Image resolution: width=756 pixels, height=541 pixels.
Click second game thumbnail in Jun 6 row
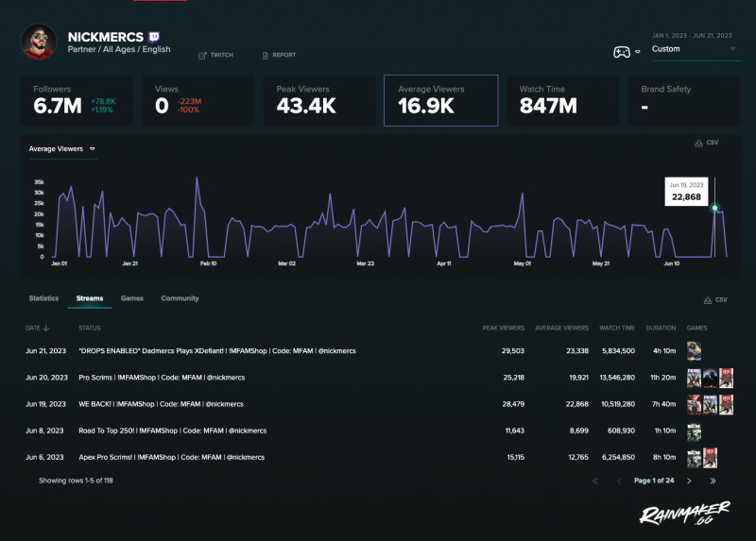[710, 458]
